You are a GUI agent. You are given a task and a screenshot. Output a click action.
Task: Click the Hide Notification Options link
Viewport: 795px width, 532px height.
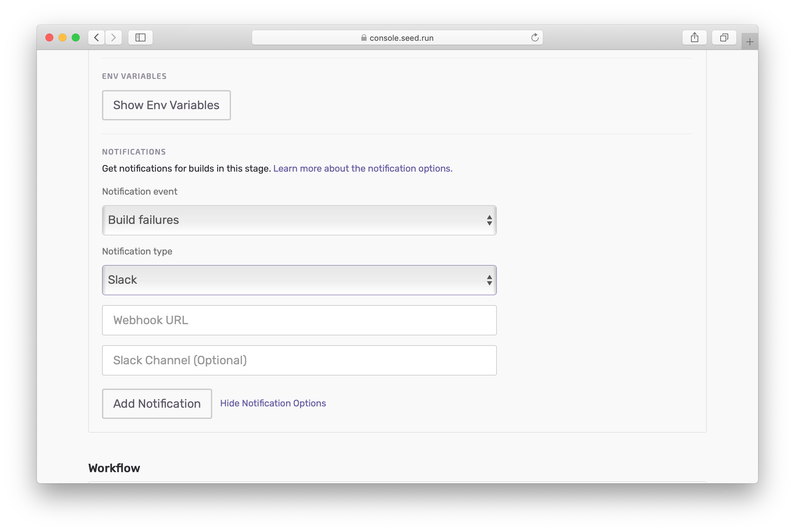tap(273, 403)
